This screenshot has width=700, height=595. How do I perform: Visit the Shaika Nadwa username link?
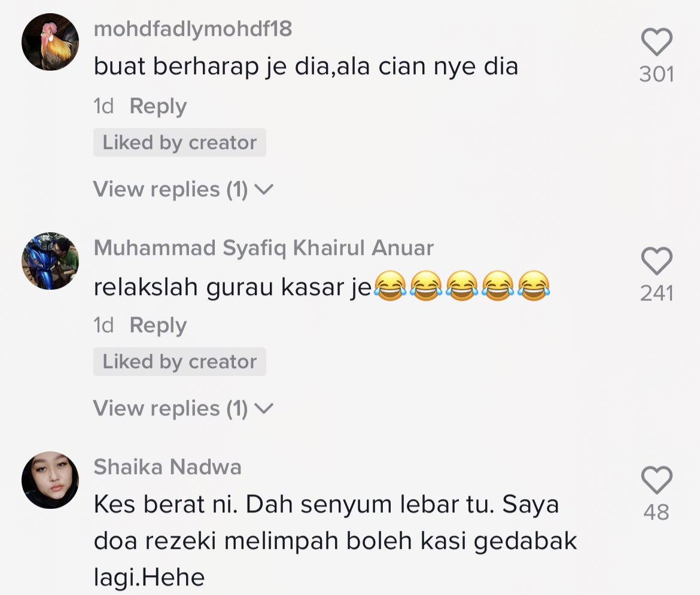point(168,467)
